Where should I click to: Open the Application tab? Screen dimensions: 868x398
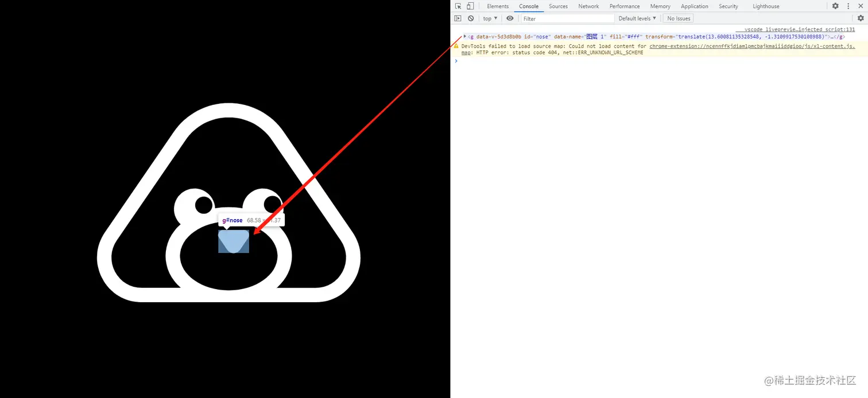tap(695, 6)
